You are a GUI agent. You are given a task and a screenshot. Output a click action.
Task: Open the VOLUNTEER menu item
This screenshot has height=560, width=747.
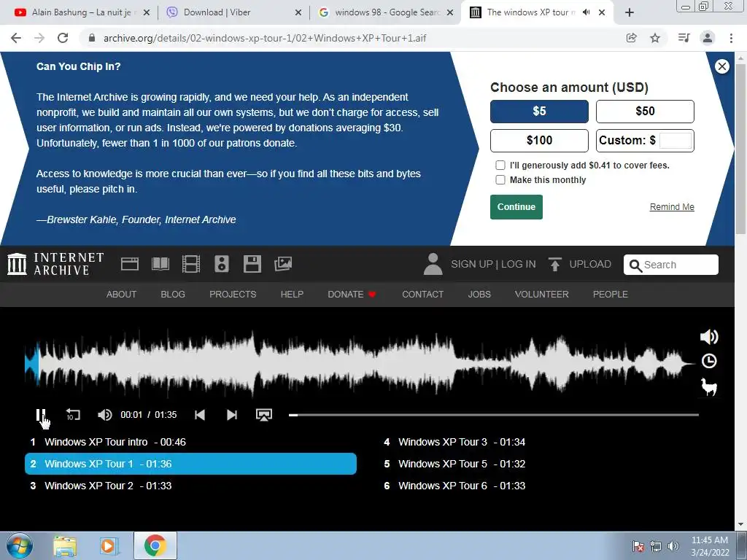542,295
